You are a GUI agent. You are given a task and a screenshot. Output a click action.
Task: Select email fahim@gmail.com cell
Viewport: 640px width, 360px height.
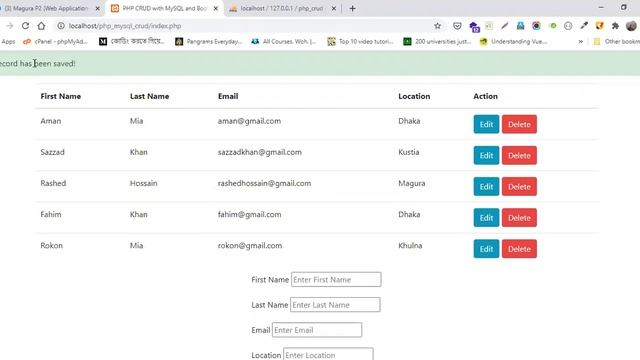tap(249, 214)
